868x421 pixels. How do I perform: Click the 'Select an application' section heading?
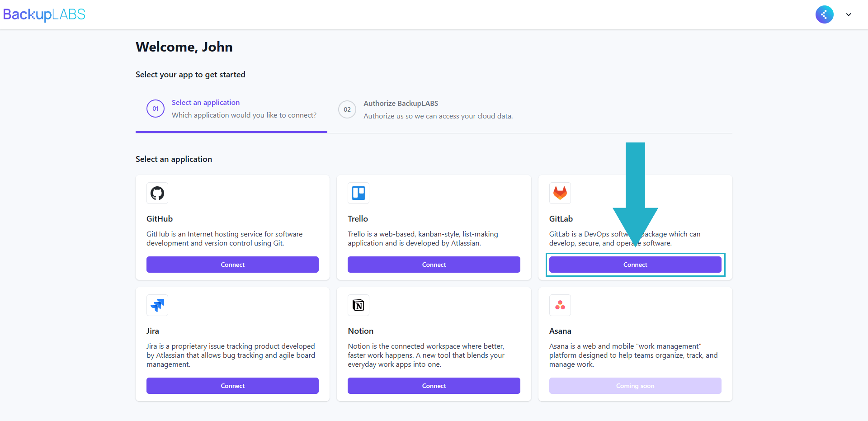coord(174,159)
